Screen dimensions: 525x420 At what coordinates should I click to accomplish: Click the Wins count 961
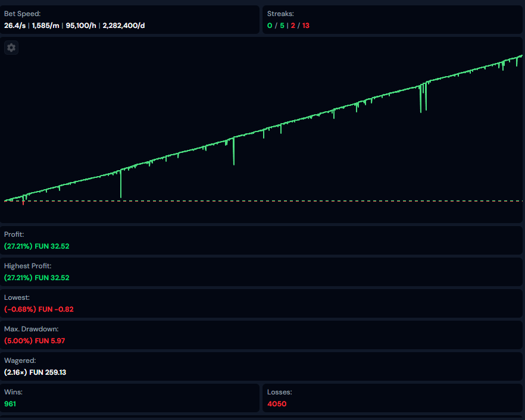[10, 404]
